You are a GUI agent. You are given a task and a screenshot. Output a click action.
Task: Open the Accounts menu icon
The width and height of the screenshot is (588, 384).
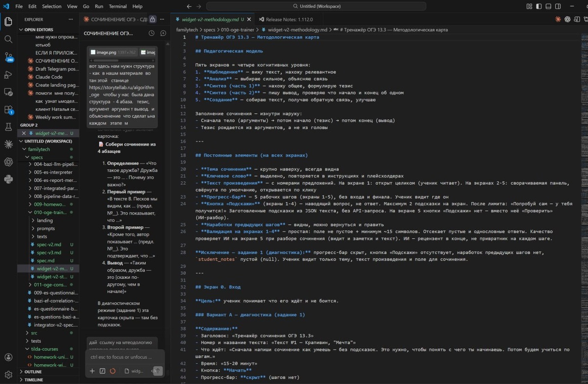(8, 358)
